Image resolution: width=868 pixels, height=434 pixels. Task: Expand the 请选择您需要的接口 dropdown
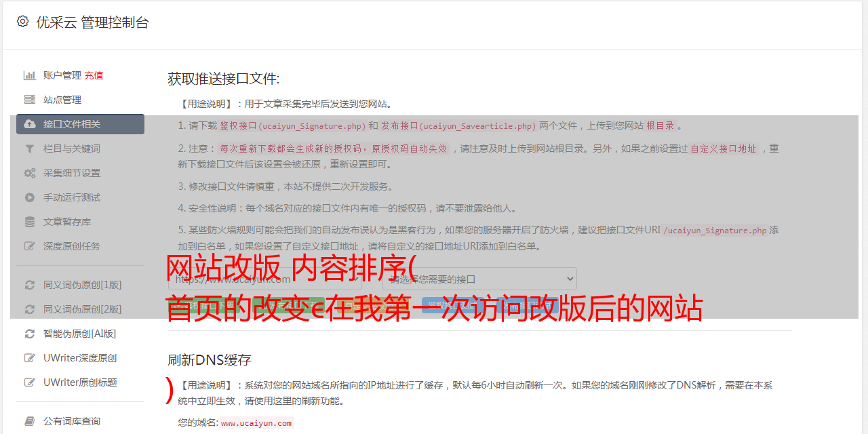(x=479, y=279)
